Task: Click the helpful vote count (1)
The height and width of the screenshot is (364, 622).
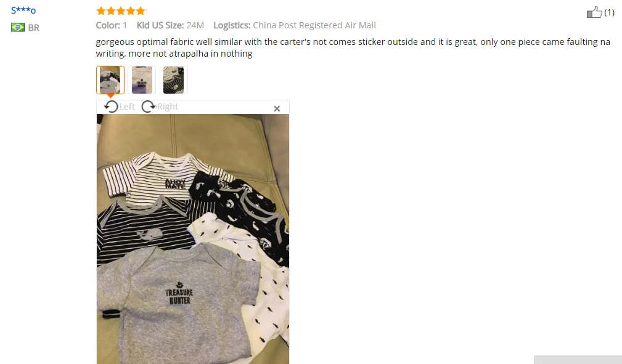Action: coord(609,13)
